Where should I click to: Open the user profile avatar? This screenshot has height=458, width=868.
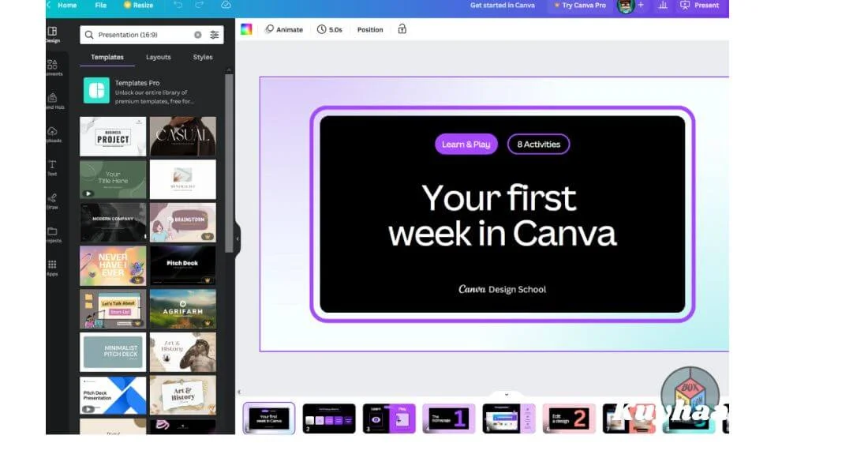point(626,6)
